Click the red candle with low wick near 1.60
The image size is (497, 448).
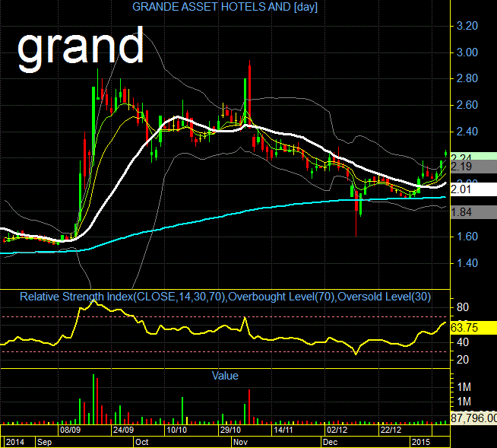356,214
